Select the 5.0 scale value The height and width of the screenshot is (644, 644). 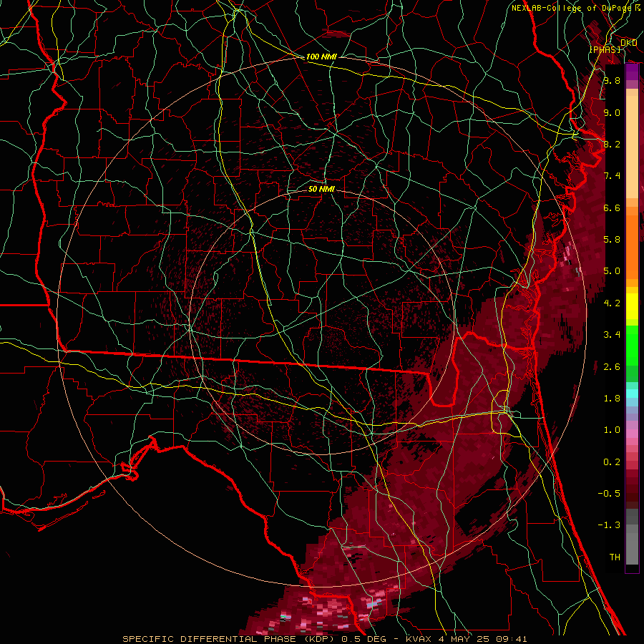click(612, 271)
